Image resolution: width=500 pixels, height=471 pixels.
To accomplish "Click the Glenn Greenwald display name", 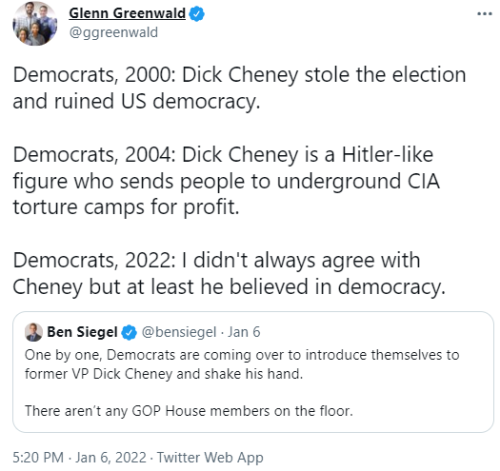I will 127,13.
